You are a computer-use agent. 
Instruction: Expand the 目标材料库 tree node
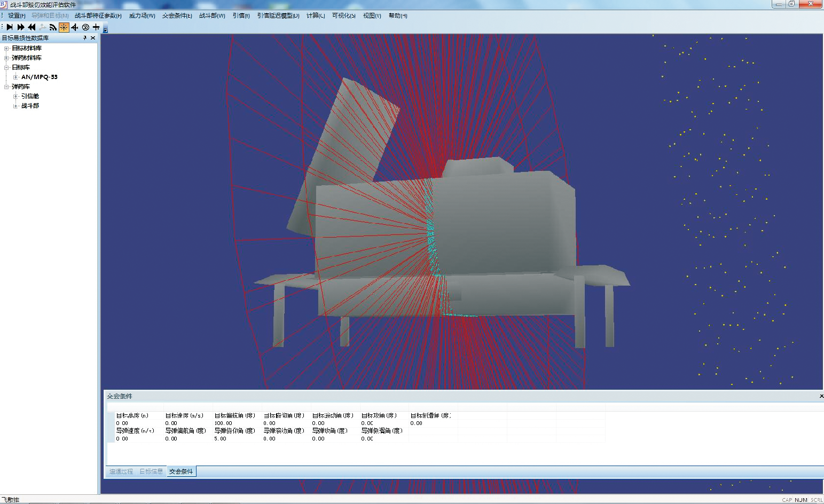point(6,48)
